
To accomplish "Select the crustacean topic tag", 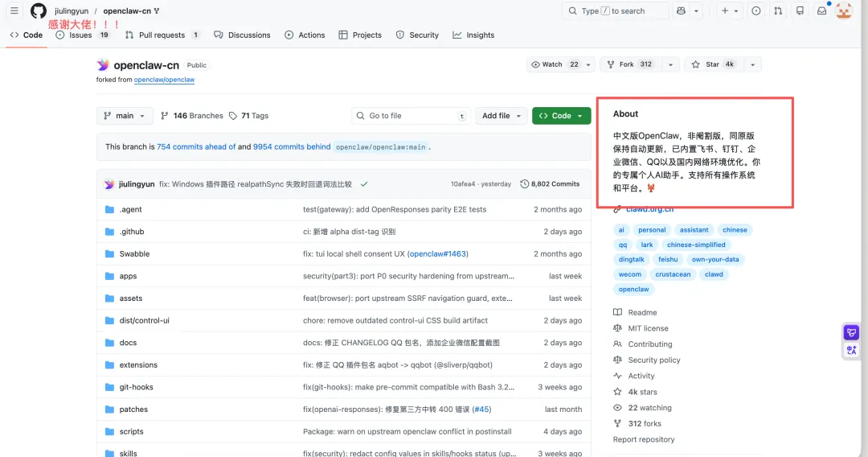I will 673,274.
